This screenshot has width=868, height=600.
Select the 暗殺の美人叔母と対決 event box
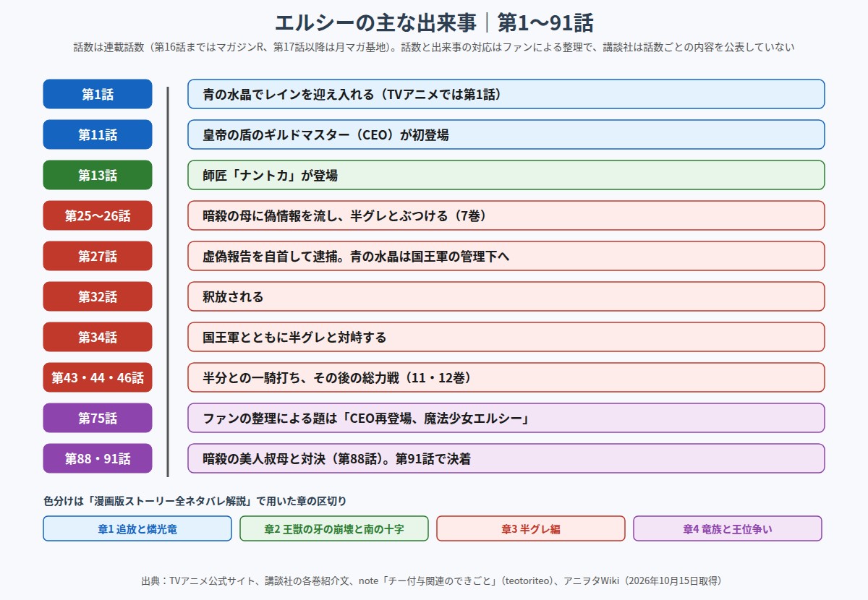pyautogui.click(x=506, y=458)
